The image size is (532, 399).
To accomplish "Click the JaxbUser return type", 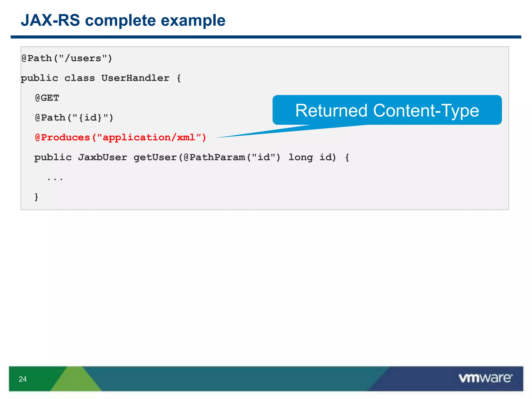I will 103,157.
